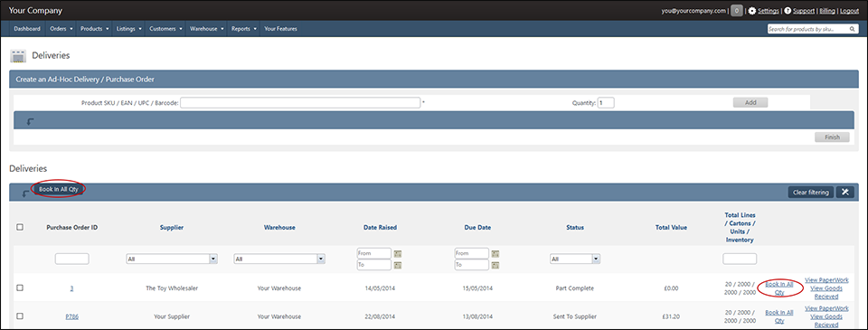
Task: Click the Clear filtering button
Action: pyautogui.click(x=810, y=193)
